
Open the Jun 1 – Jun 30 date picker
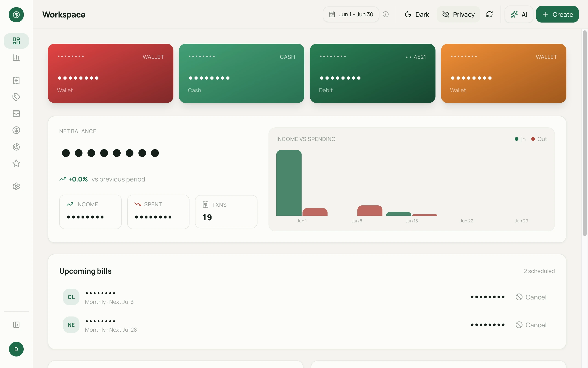tap(351, 14)
